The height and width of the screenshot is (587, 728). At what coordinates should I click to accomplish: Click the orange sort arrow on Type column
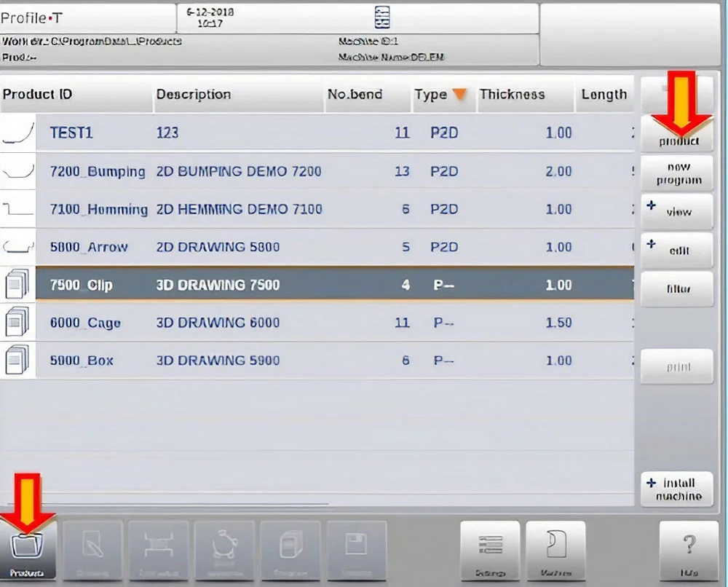pos(459,94)
